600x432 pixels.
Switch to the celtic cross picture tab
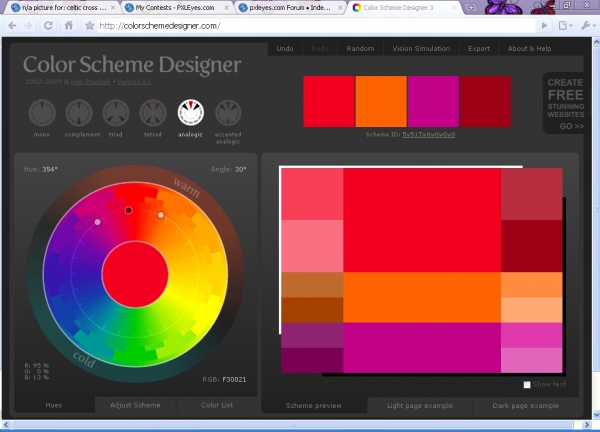tap(63, 7)
